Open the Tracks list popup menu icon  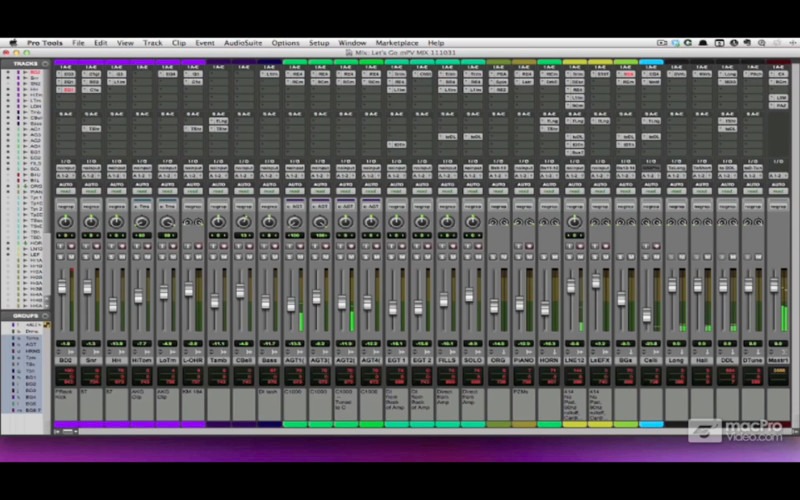point(45,64)
